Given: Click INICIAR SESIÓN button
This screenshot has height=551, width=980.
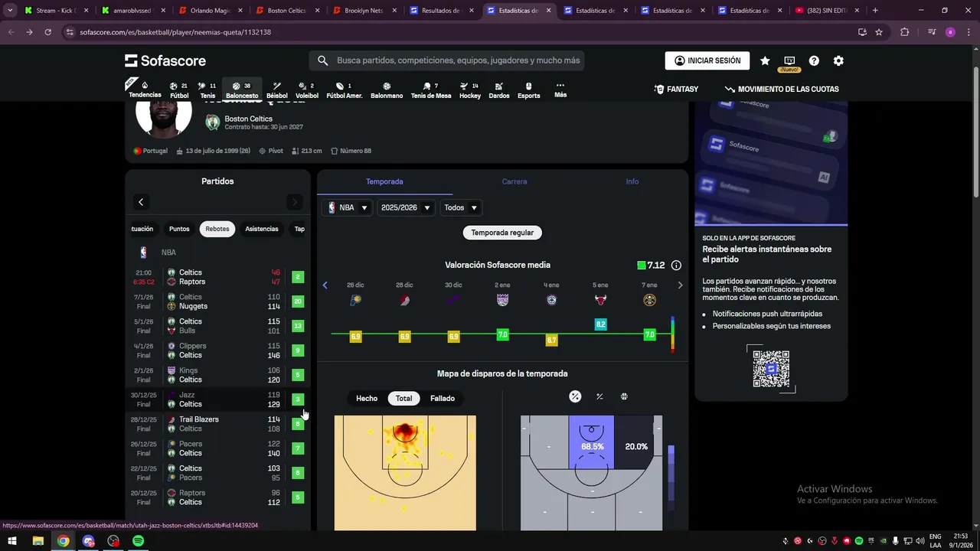Looking at the screenshot, I should [707, 60].
